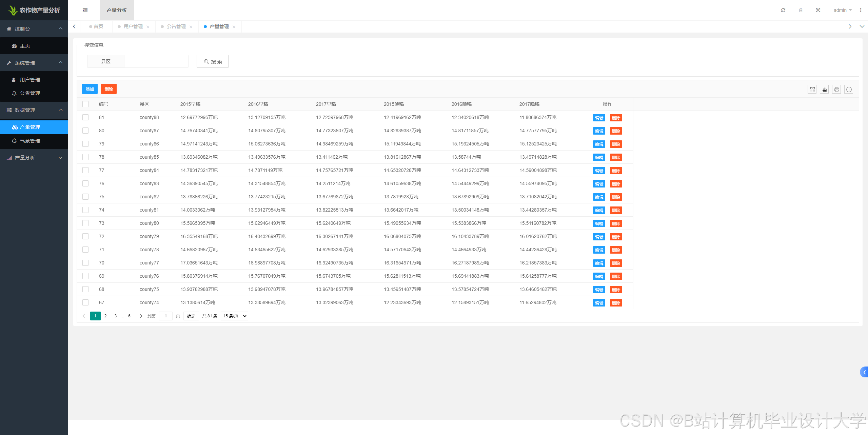Click the blue 添加 button

90,89
